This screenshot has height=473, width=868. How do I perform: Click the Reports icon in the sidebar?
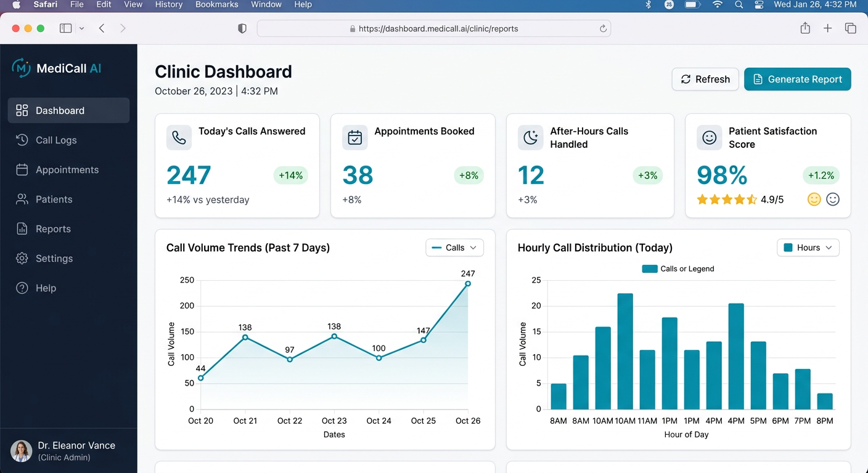[x=22, y=228]
